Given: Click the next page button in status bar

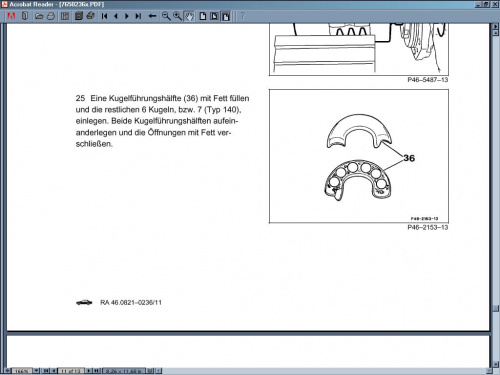Looking at the screenshot, I should [x=89, y=371].
